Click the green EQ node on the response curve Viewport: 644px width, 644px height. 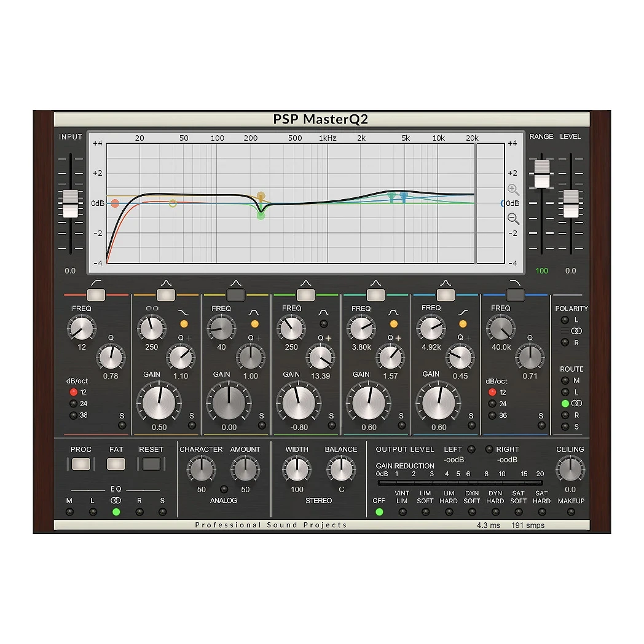tap(261, 216)
